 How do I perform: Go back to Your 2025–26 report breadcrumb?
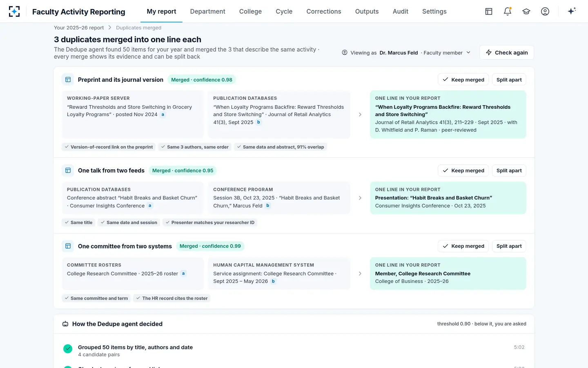[79, 28]
